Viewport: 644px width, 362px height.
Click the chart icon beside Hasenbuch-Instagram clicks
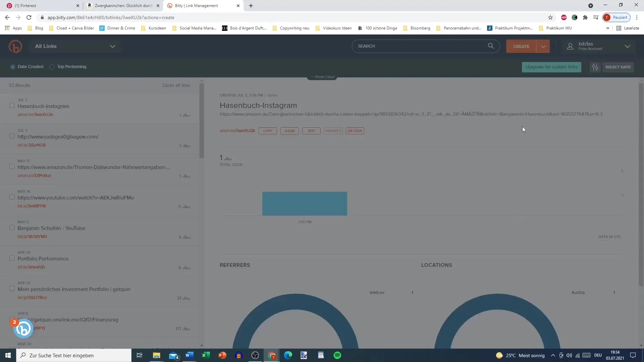(x=186, y=115)
